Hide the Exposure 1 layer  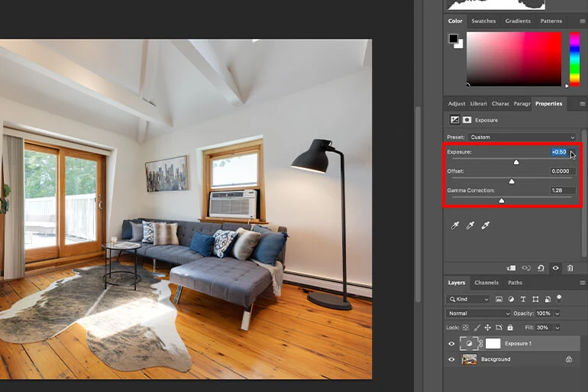tap(451, 344)
